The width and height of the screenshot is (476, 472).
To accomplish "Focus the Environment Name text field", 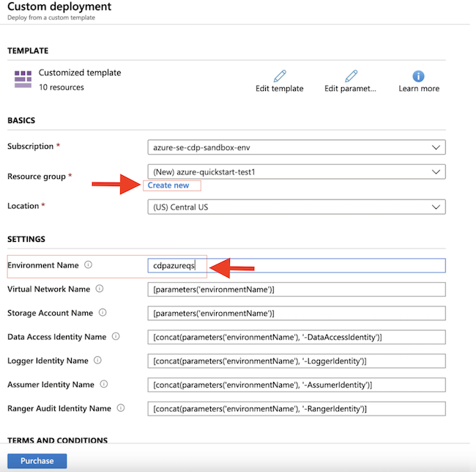I will point(297,266).
